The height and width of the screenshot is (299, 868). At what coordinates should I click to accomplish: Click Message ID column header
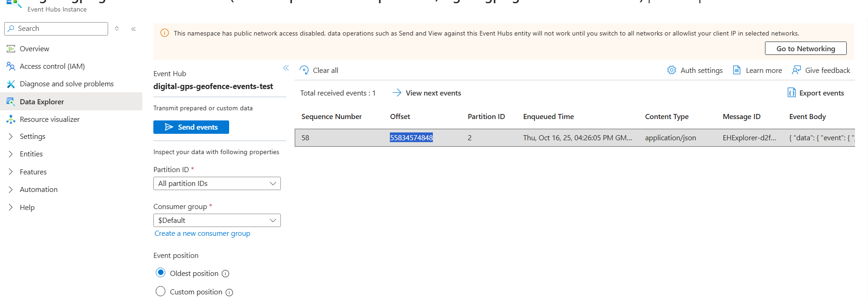tap(741, 117)
